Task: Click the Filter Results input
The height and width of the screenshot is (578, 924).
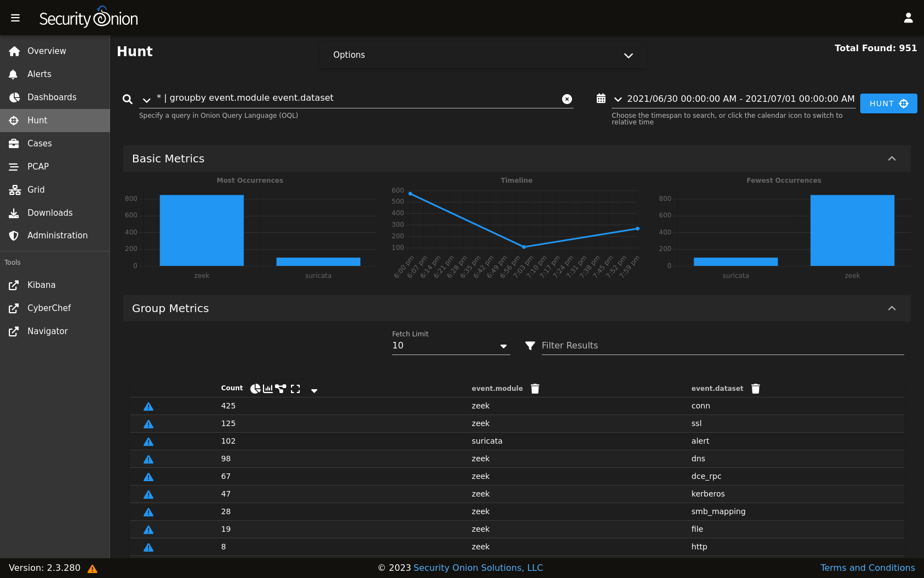Action: click(723, 346)
